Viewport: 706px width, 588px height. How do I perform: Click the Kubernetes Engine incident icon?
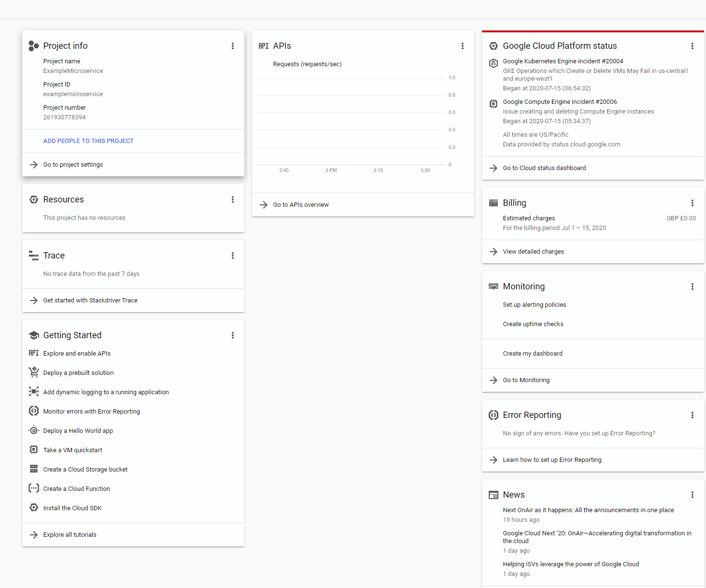pyautogui.click(x=493, y=63)
